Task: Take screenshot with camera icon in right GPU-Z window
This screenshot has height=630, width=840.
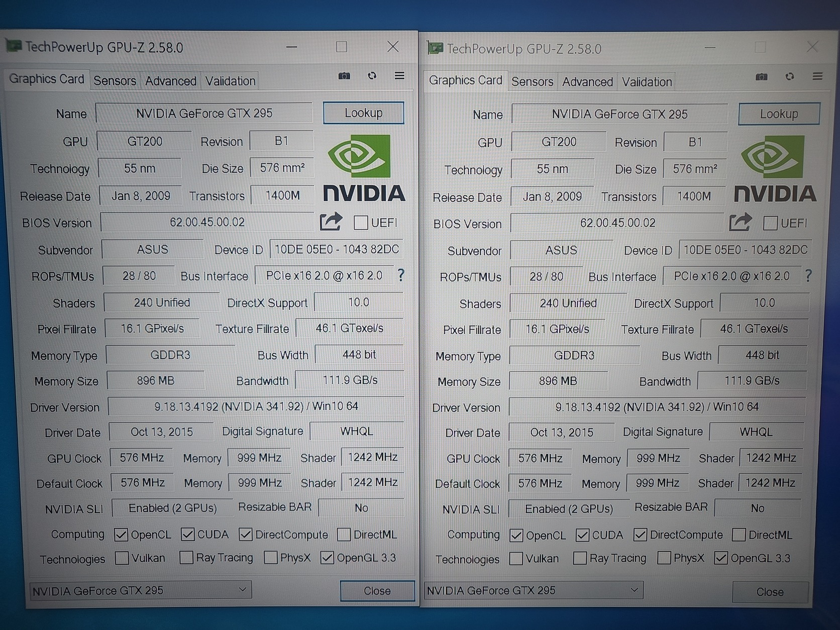Action: (x=762, y=77)
